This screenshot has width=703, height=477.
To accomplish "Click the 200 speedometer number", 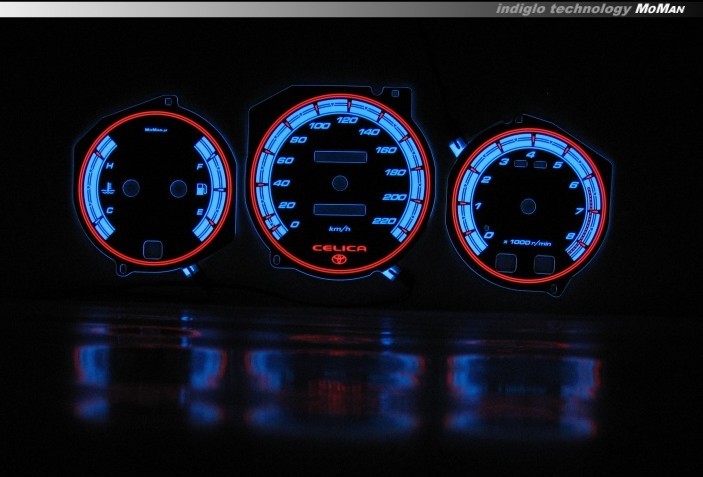I will tap(395, 197).
